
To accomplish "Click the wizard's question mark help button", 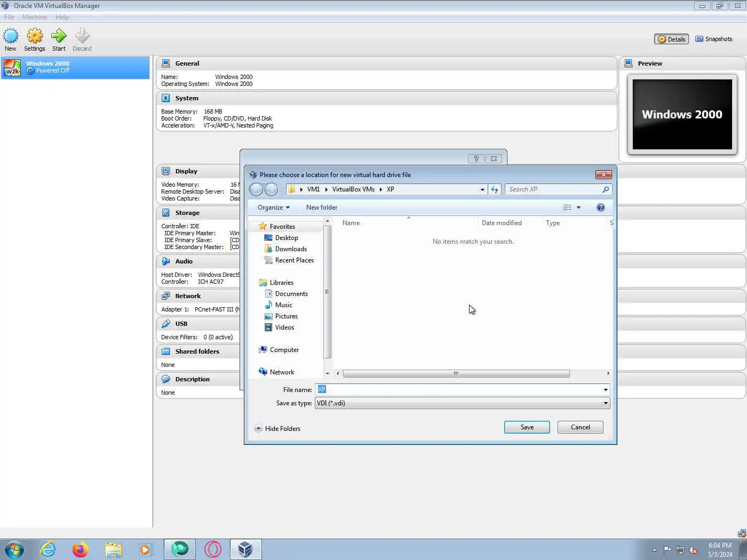I will (476, 158).
